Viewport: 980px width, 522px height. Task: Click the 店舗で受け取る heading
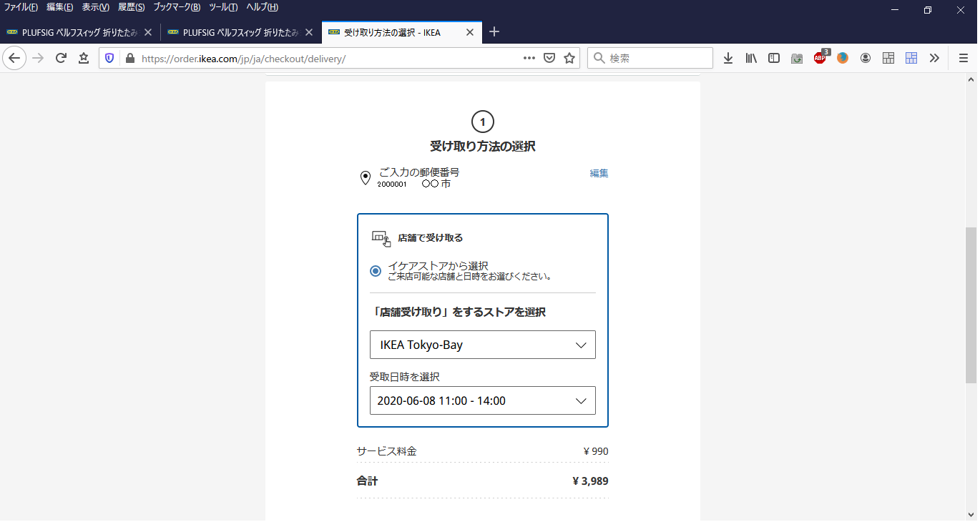[431, 238]
